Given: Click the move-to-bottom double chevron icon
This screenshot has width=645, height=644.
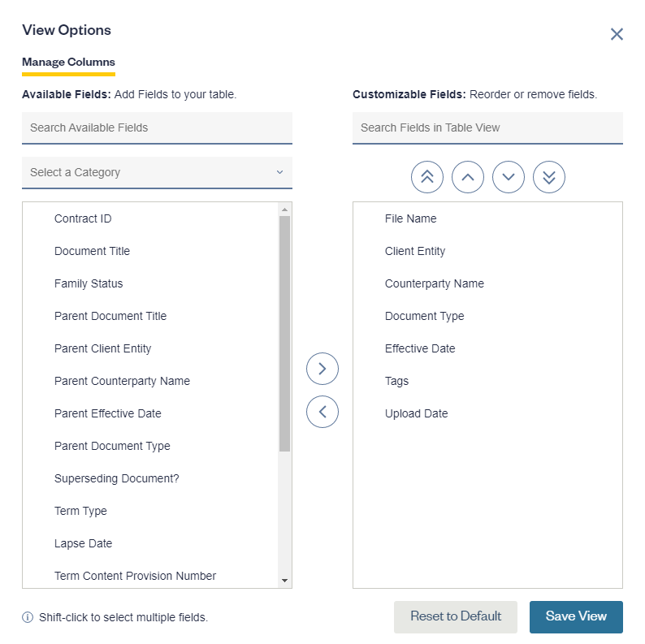Looking at the screenshot, I should (x=549, y=177).
